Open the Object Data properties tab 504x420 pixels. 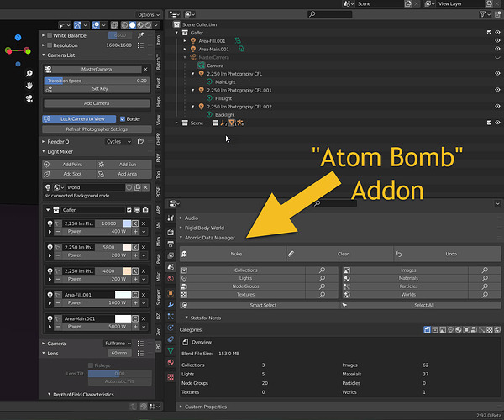coord(171,350)
